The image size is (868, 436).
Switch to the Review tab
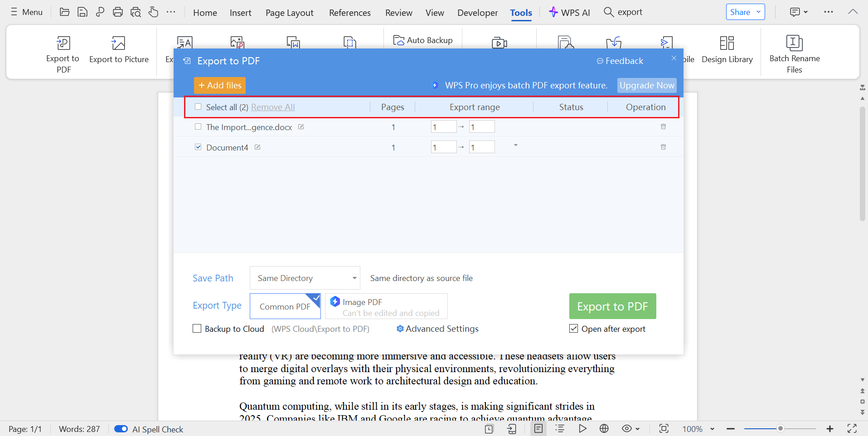pyautogui.click(x=399, y=13)
